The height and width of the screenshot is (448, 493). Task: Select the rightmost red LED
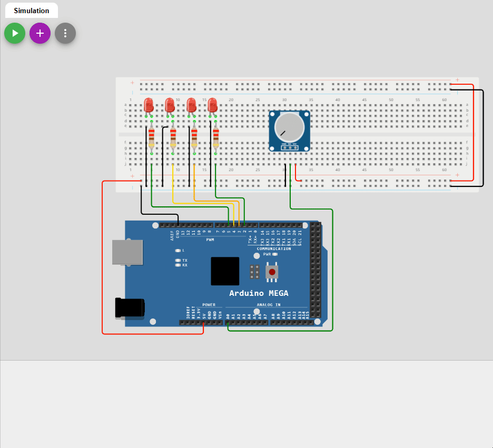[x=213, y=105]
